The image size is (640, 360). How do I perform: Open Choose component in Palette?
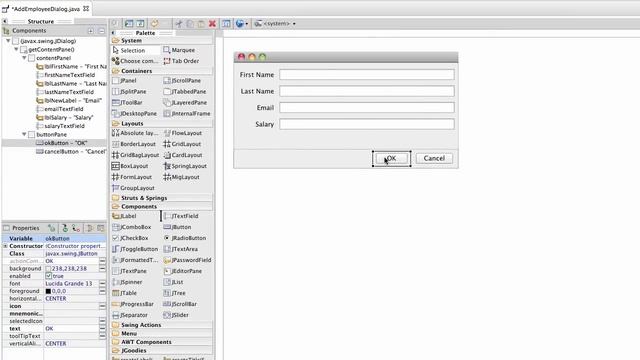click(135, 61)
